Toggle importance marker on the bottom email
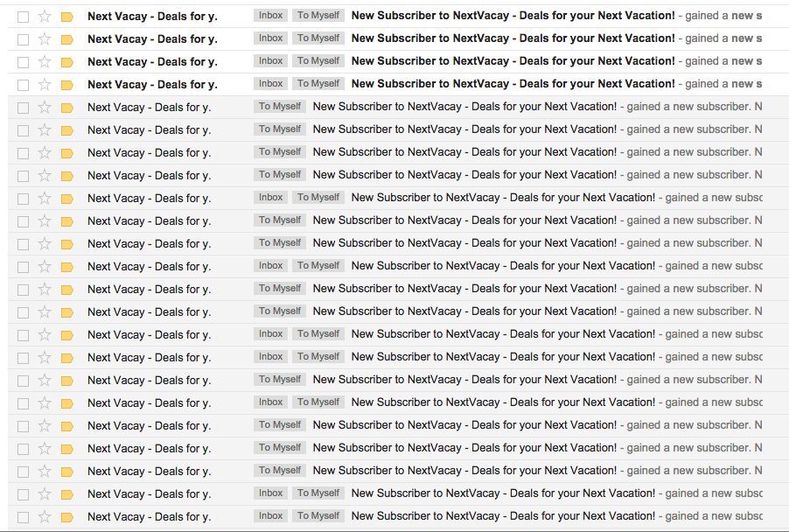This screenshot has height=532, width=789. pos(67,517)
